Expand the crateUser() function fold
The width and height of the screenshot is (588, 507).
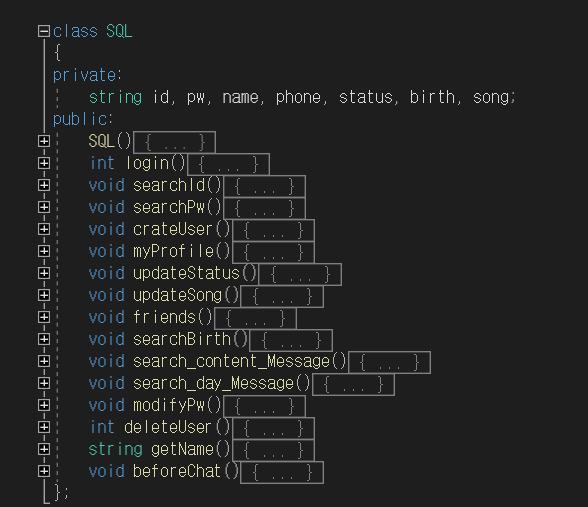pos(44,229)
